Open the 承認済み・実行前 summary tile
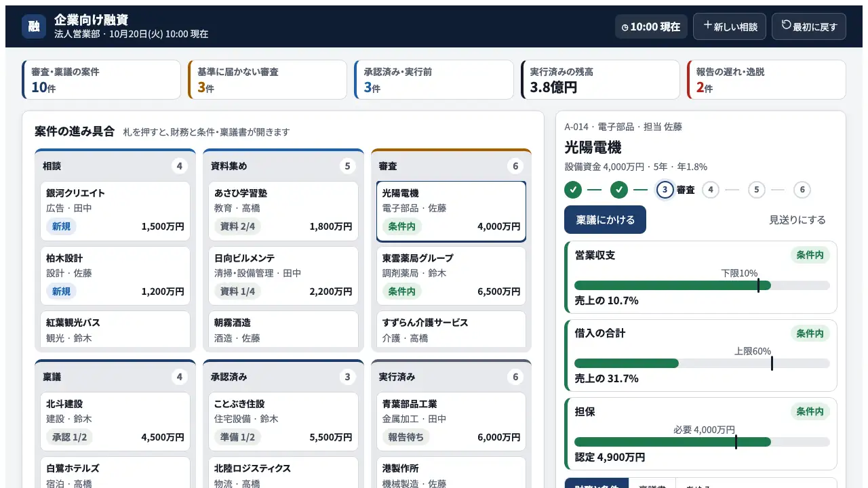The height and width of the screenshot is (488, 868). (x=434, y=79)
